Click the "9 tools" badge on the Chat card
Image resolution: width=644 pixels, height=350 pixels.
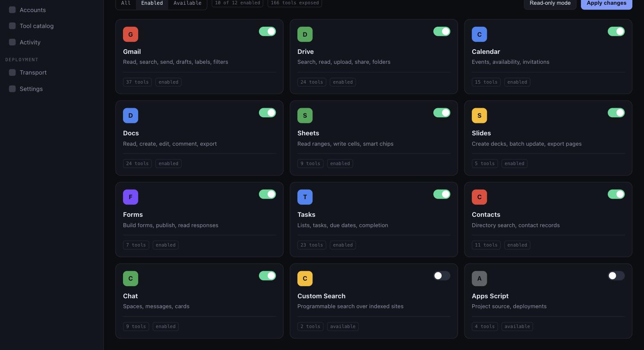tap(136, 326)
